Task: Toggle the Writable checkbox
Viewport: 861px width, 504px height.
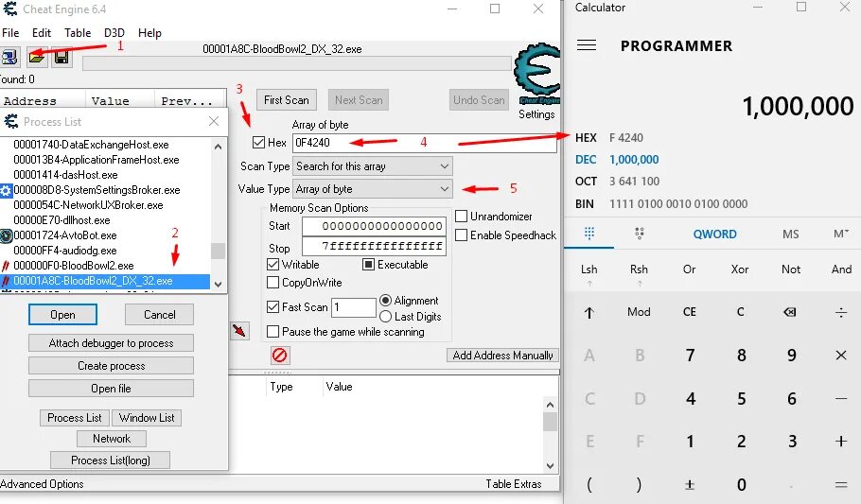Action: (x=272, y=264)
